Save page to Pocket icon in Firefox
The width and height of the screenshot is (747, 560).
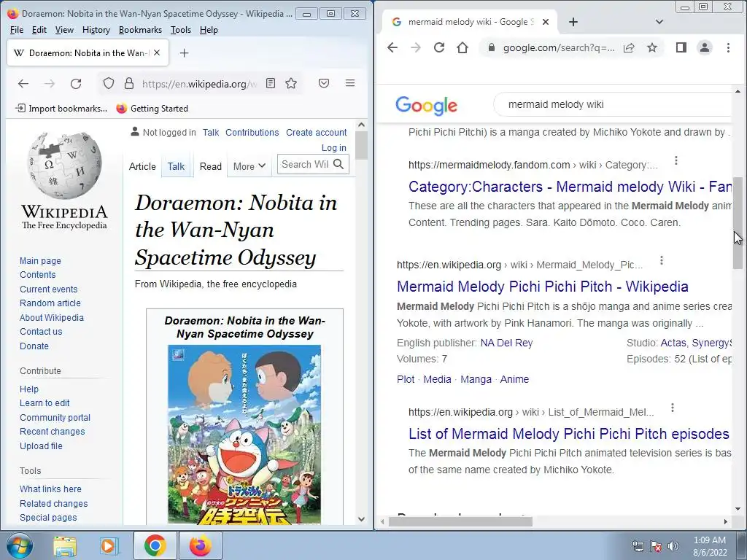pyautogui.click(x=324, y=83)
